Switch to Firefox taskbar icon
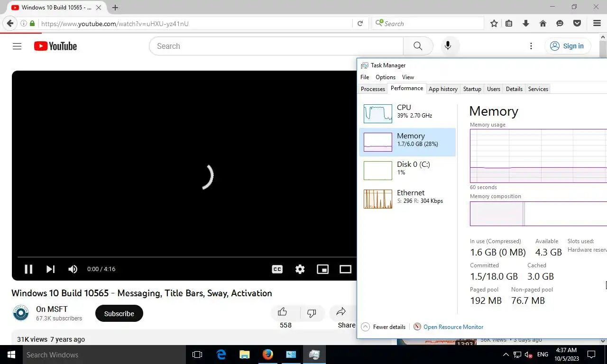The width and height of the screenshot is (607, 364). [267, 355]
